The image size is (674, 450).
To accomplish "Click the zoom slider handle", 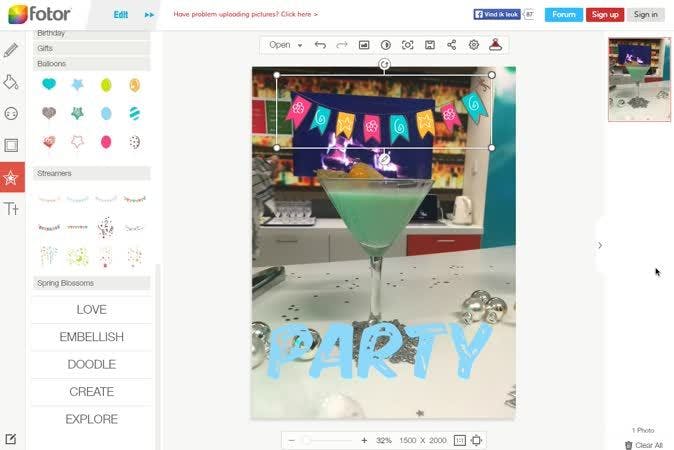I will click(306, 440).
